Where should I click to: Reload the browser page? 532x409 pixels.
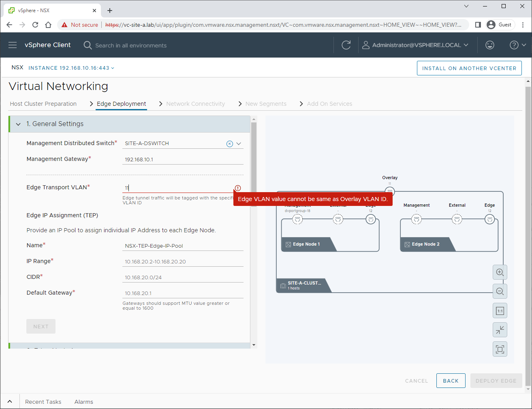35,25
